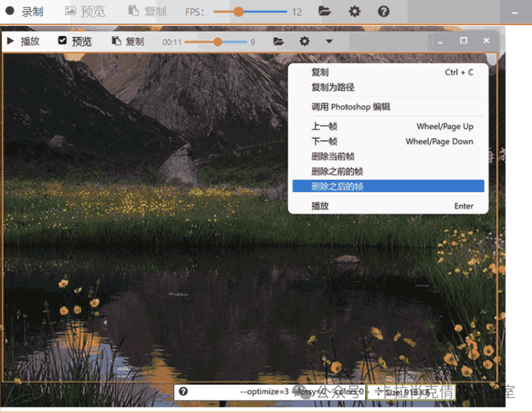
Task: Click the help question mark in top toolbar
Action: click(384, 11)
